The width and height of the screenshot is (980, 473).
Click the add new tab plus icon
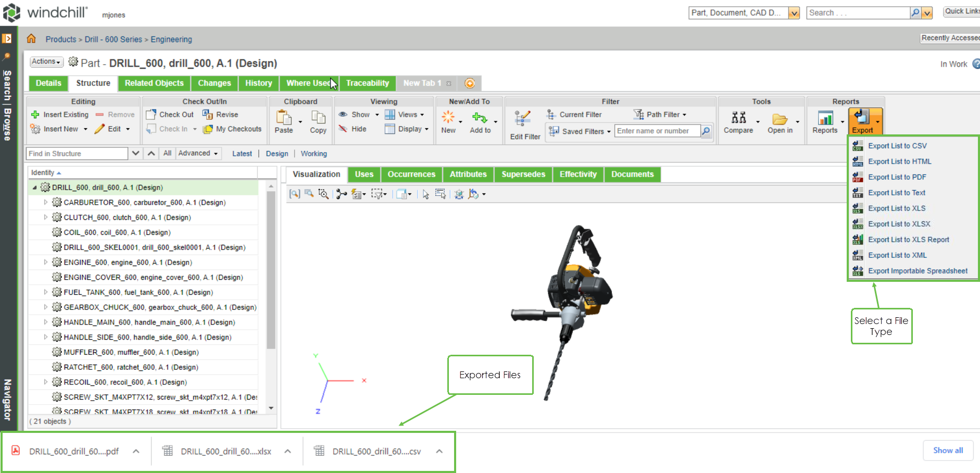(470, 83)
